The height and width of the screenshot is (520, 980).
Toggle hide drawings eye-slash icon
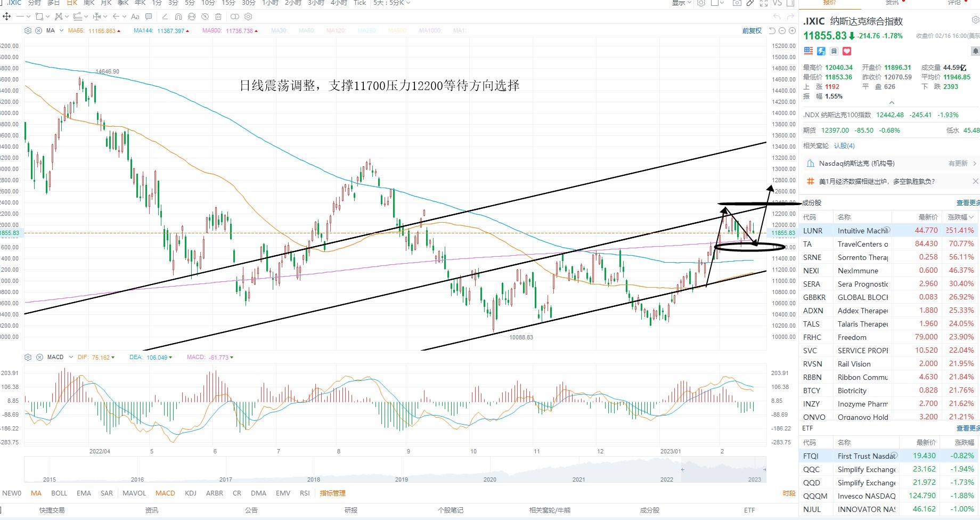[x=205, y=17]
